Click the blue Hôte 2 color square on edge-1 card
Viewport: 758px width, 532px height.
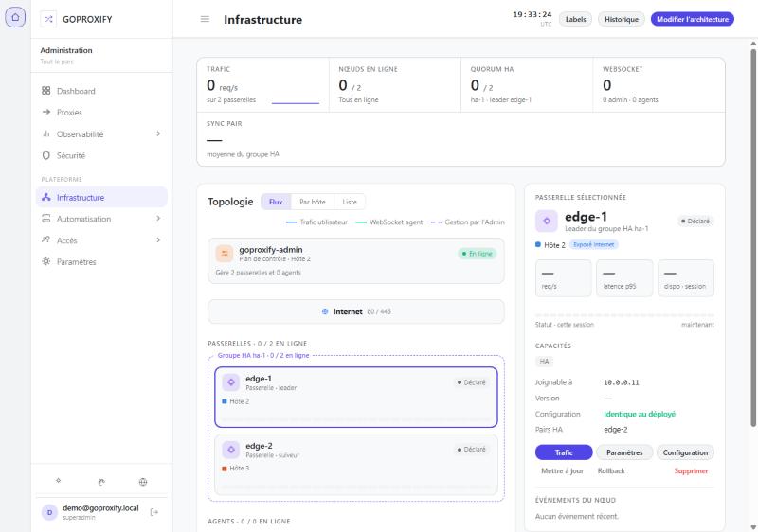(x=225, y=401)
